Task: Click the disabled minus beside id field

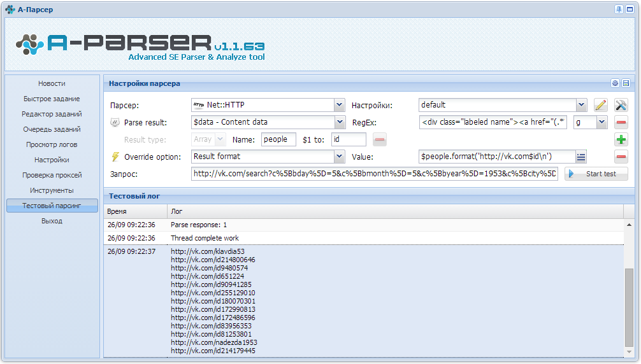Action: [379, 139]
